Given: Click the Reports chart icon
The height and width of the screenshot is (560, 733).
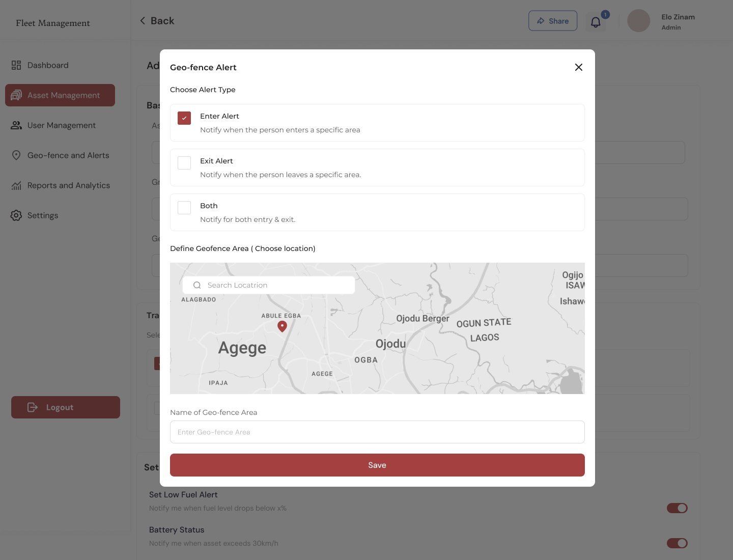Looking at the screenshot, I should (x=16, y=185).
